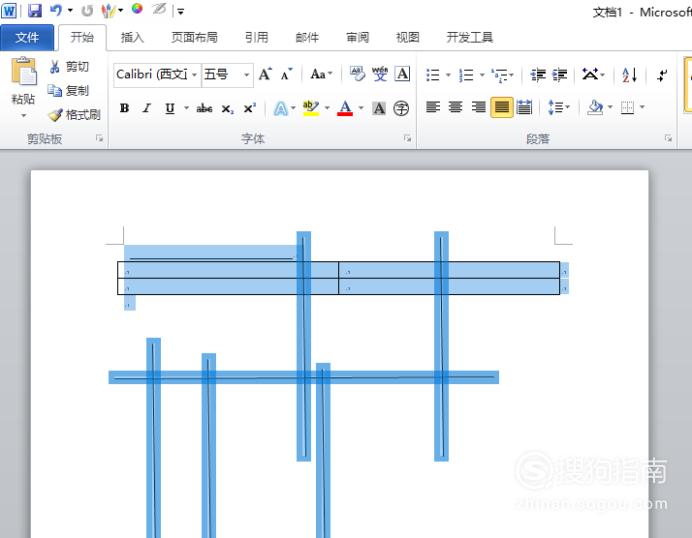This screenshot has height=538, width=692.
Task: Undo the last action
Action: (56, 10)
